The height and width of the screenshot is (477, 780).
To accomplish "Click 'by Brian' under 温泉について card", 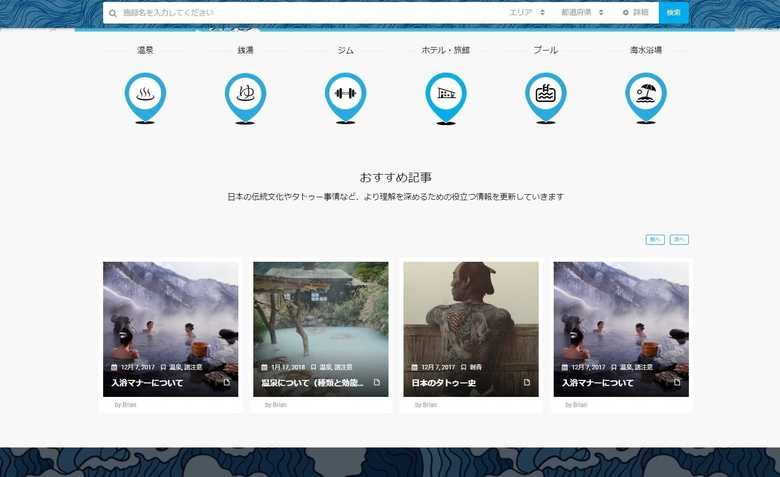I will [x=276, y=405].
